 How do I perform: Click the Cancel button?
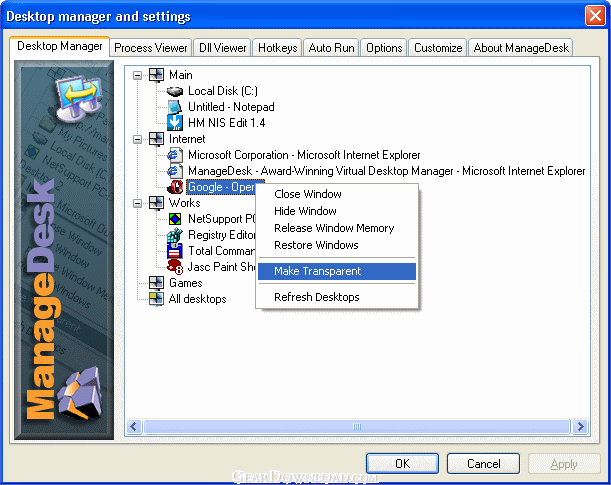coord(483,464)
